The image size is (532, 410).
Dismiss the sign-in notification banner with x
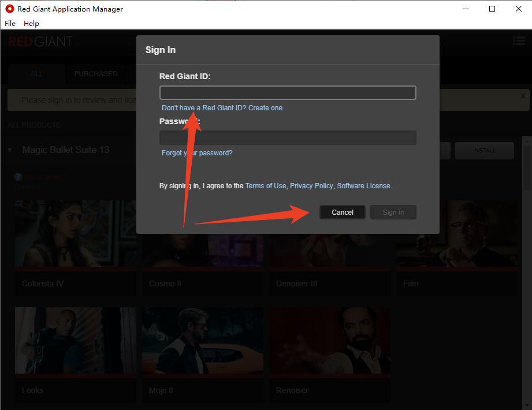523,96
